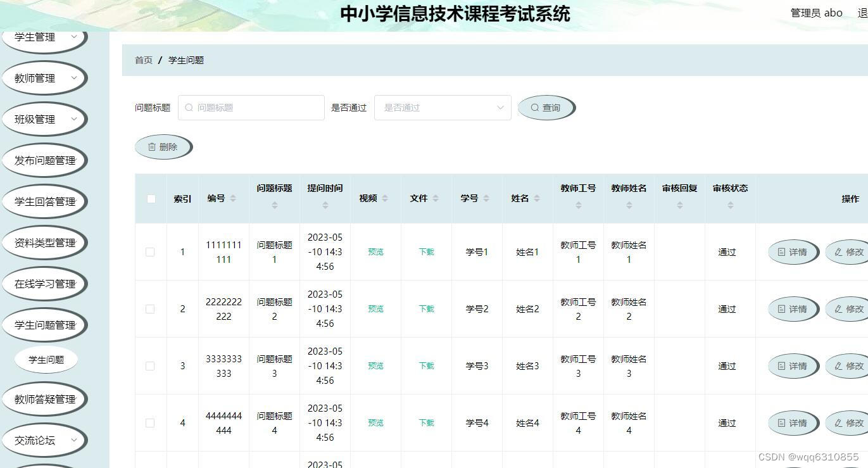
Task: Check the row 4 checkbox for 4444444444
Action: coord(150,422)
